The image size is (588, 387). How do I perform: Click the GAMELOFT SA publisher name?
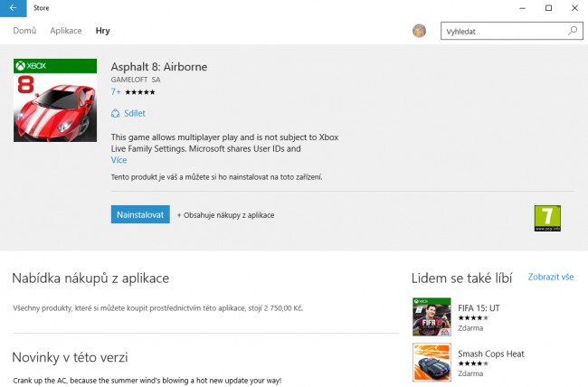136,80
